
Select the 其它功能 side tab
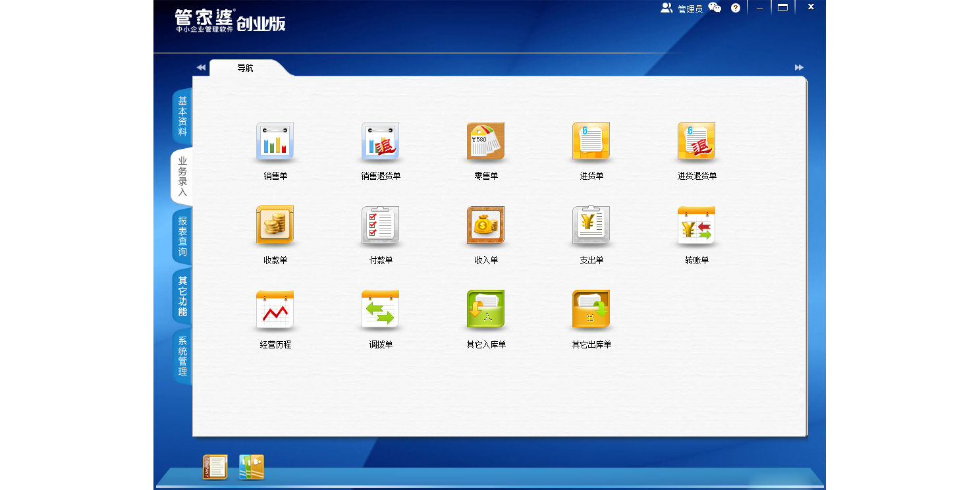(182, 296)
